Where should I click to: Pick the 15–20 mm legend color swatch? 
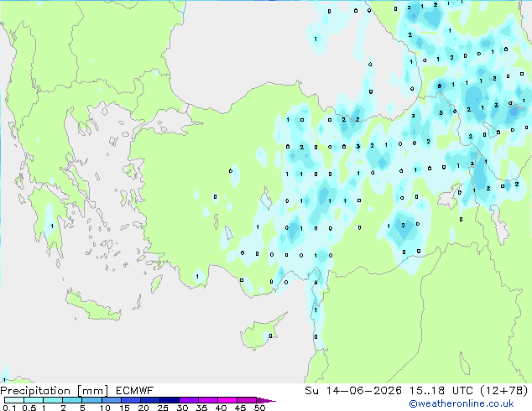click(130, 400)
